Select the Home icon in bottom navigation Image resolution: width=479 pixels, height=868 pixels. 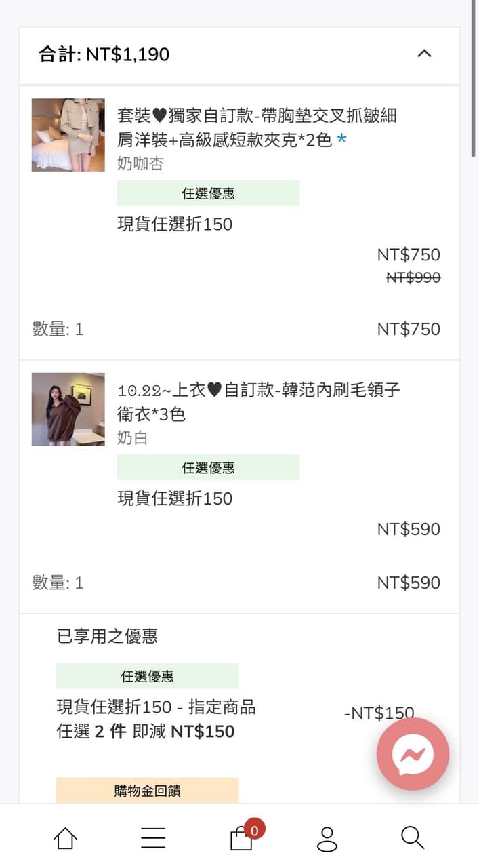pyautogui.click(x=65, y=838)
